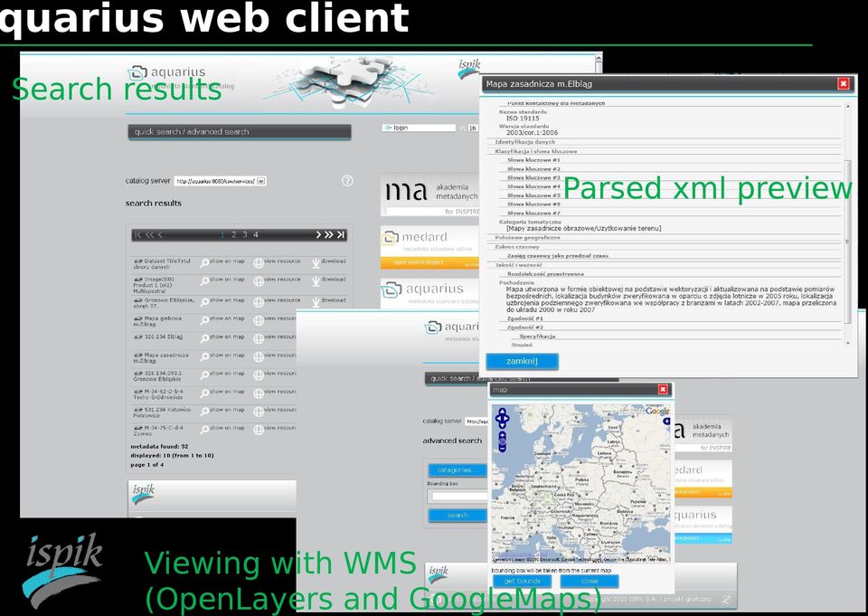Click the help question mark icon
This screenshot has width=868, height=616.
point(347,181)
